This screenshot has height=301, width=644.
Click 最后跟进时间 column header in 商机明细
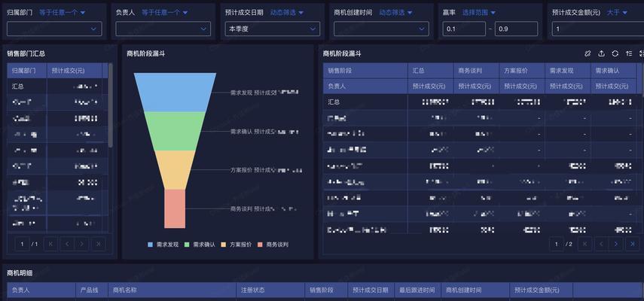[418, 290]
